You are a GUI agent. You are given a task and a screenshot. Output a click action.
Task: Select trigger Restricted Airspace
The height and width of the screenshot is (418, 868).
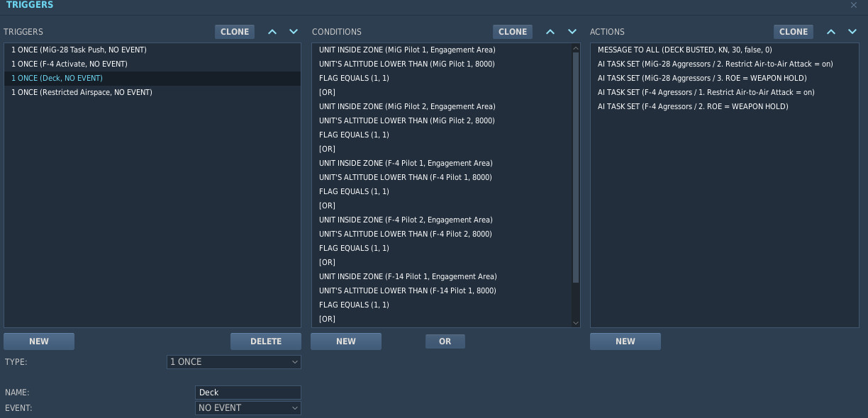pos(152,93)
